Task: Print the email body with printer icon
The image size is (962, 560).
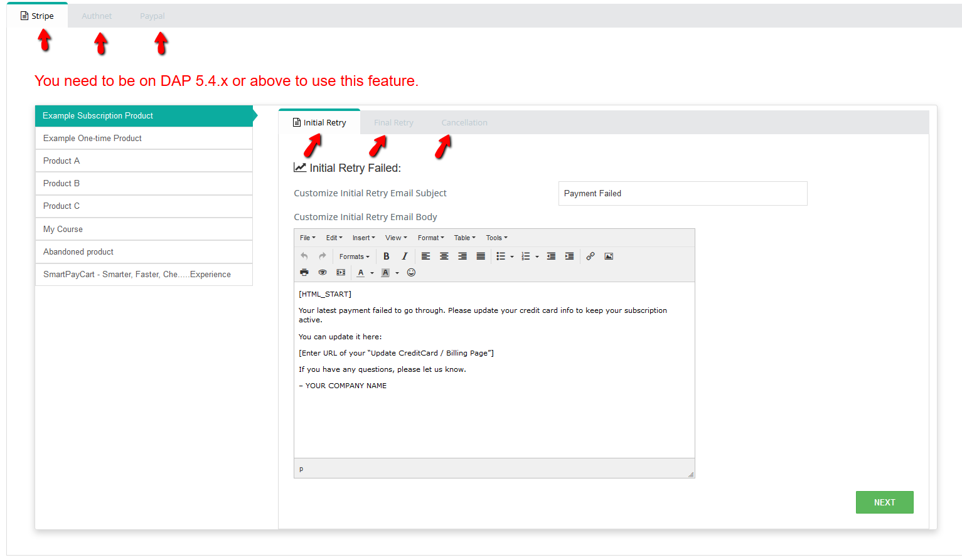Action: click(x=304, y=273)
